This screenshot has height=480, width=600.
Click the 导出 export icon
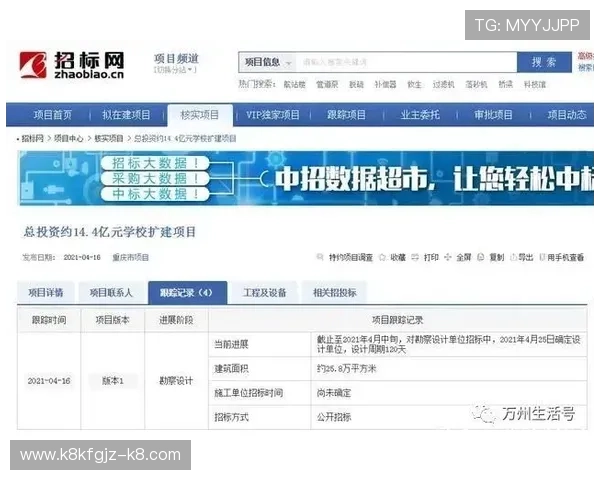pos(513,257)
